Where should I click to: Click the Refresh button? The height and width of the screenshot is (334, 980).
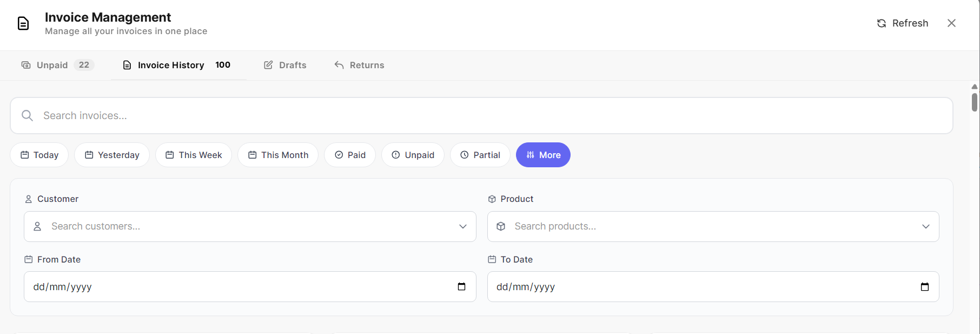click(902, 23)
